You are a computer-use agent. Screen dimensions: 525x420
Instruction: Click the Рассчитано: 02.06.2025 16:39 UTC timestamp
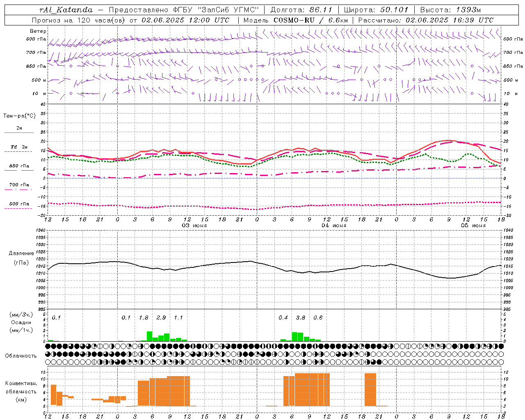426,20
